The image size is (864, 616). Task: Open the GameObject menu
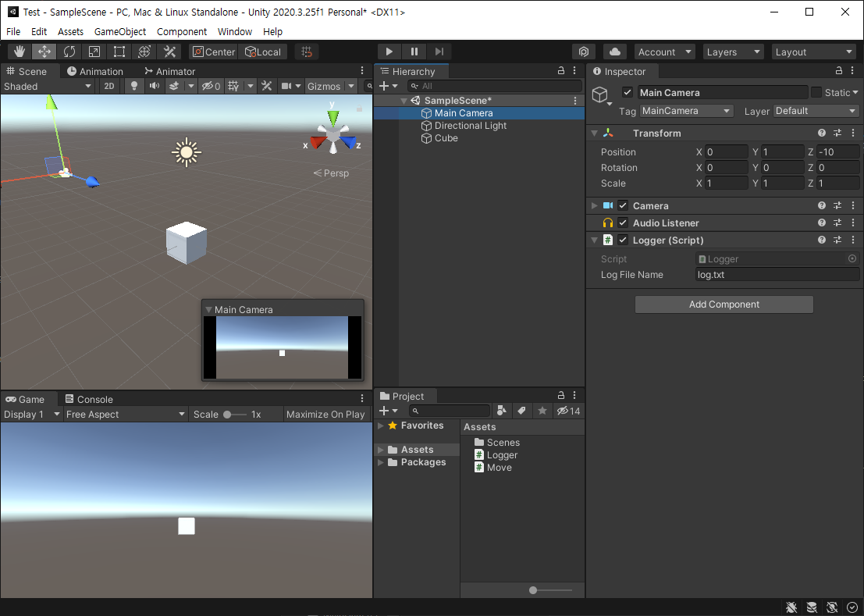119,31
